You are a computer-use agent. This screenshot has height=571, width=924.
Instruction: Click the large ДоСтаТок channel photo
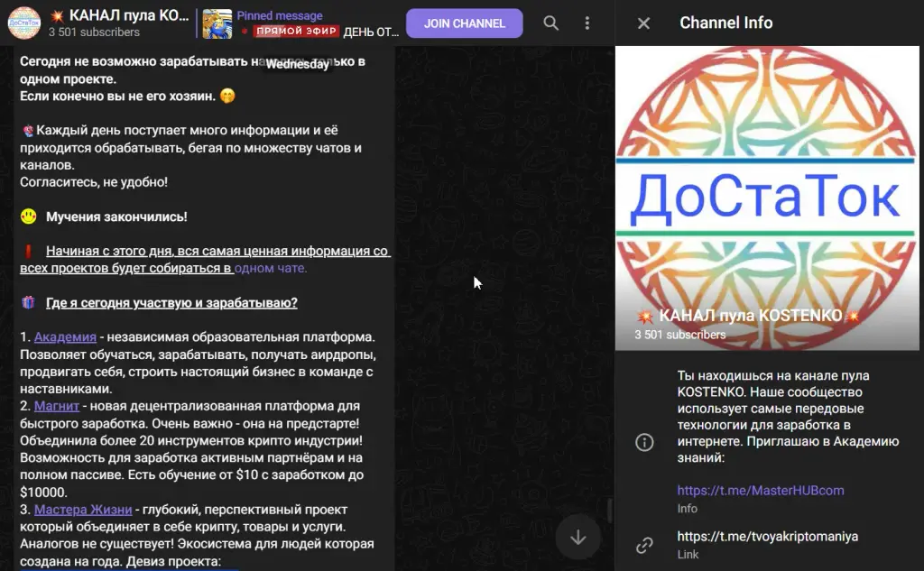(x=767, y=198)
